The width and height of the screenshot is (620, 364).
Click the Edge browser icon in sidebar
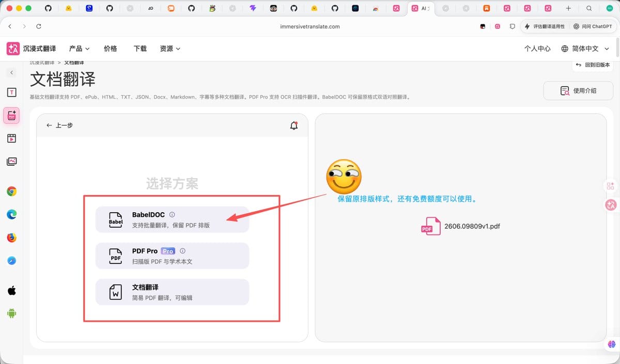click(11, 215)
